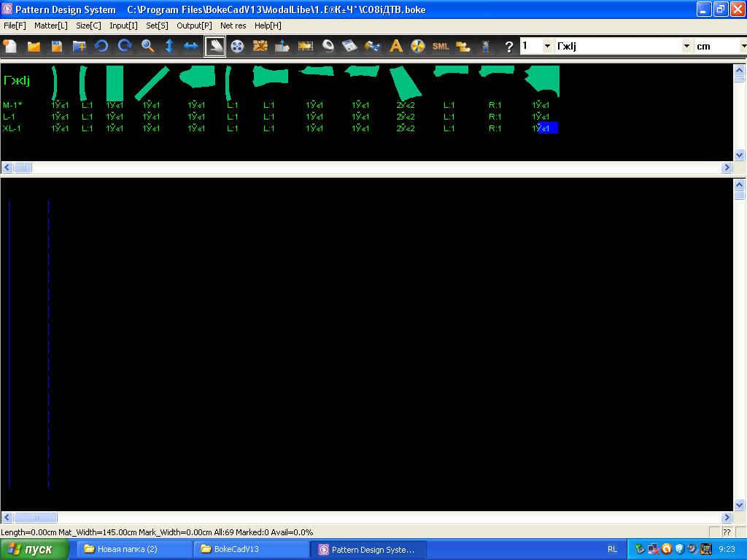Click the RL language indicator in tray
Viewport: 747px width, 560px height.
(613, 550)
